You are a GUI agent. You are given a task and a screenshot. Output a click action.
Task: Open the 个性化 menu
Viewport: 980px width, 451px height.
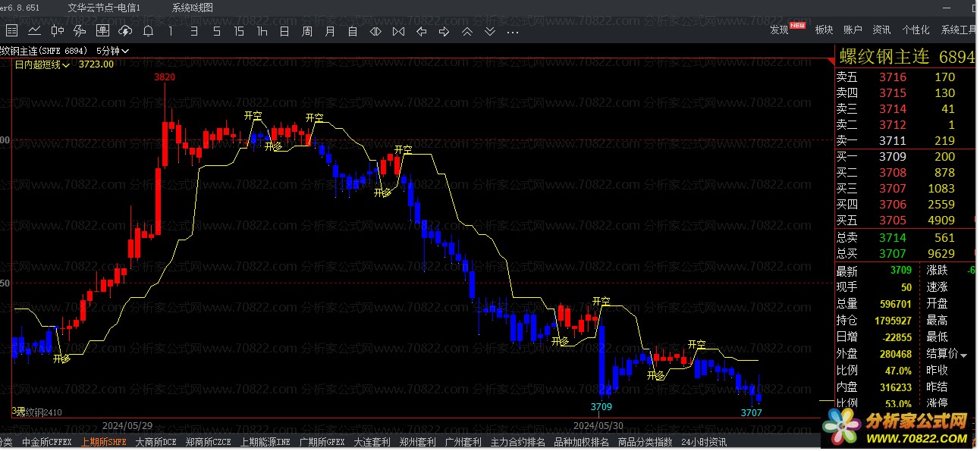click(916, 30)
